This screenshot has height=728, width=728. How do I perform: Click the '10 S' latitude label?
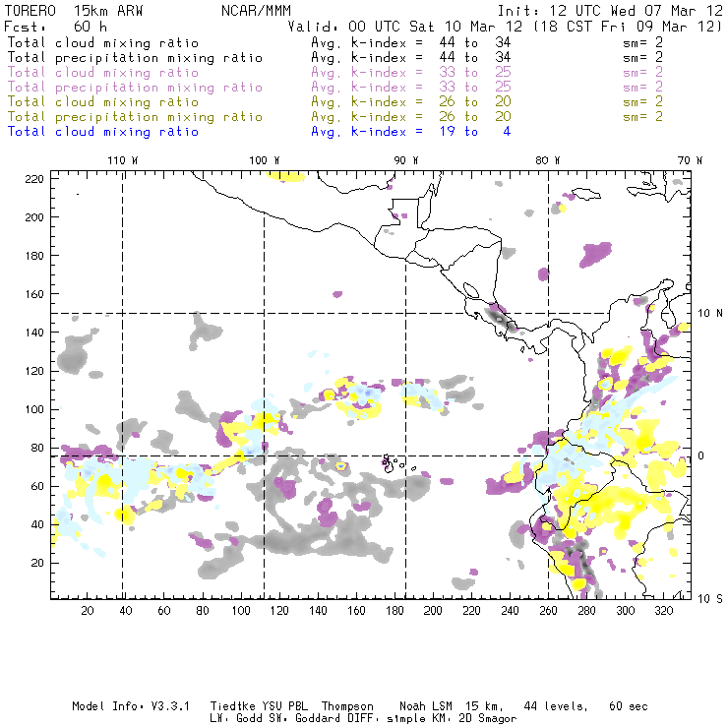[710, 599]
